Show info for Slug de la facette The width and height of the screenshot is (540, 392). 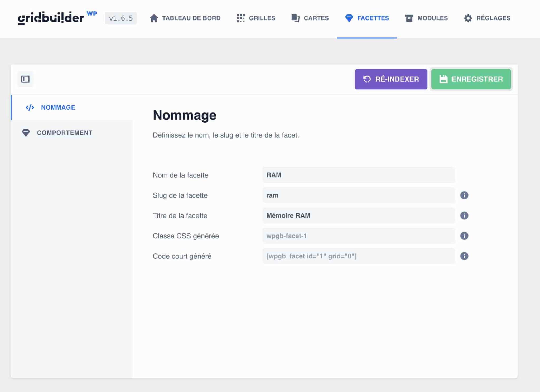coord(464,195)
